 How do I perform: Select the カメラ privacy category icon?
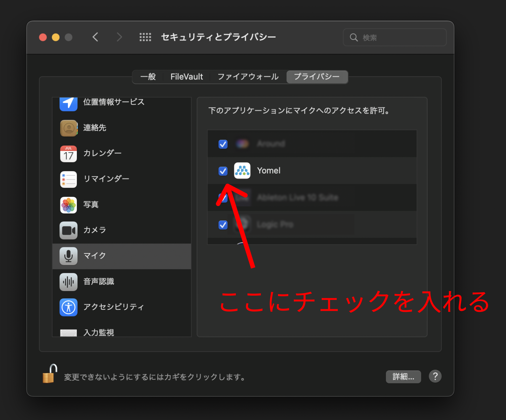coord(68,230)
